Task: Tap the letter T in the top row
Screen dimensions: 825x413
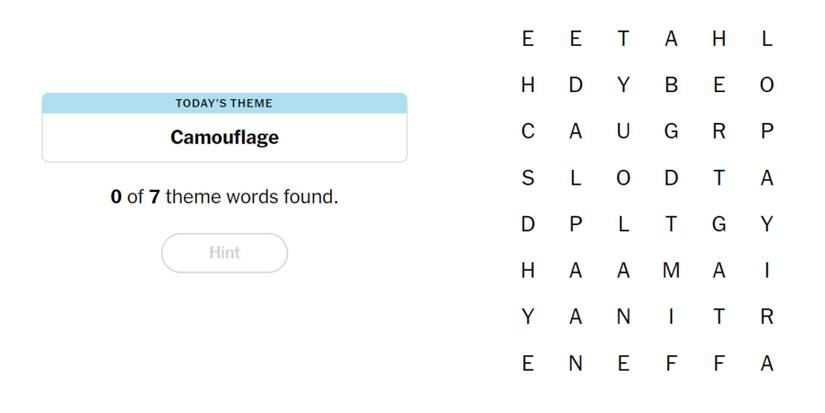Action: (623, 40)
